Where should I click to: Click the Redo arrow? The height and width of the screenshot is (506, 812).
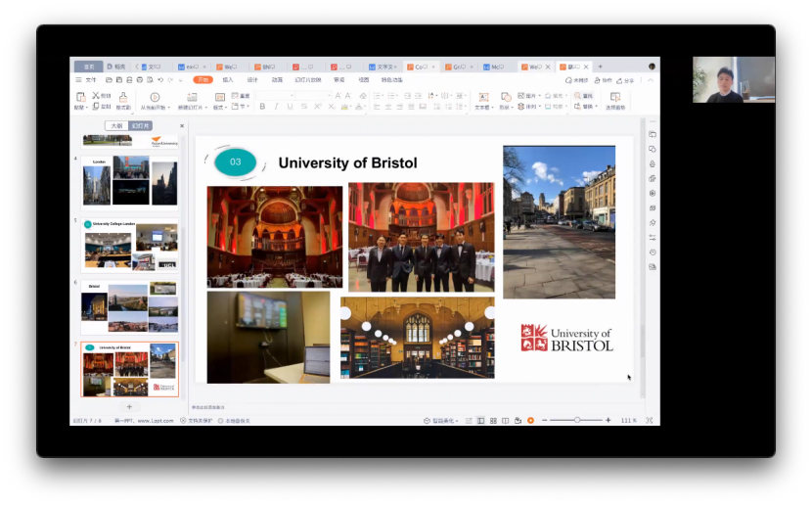click(170, 79)
